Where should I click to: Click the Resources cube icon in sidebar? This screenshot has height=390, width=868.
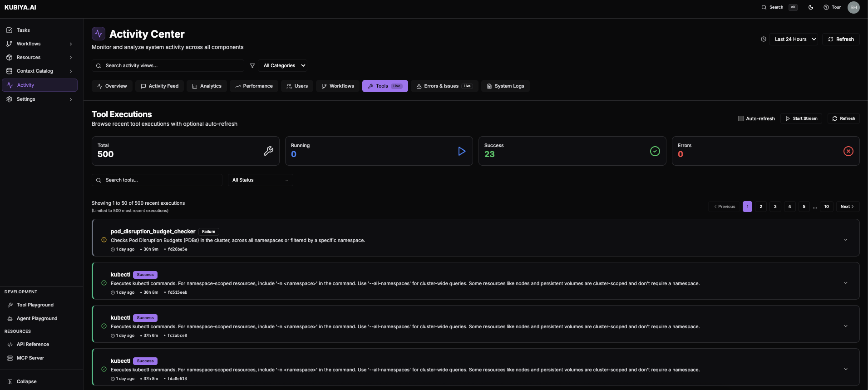click(10, 58)
